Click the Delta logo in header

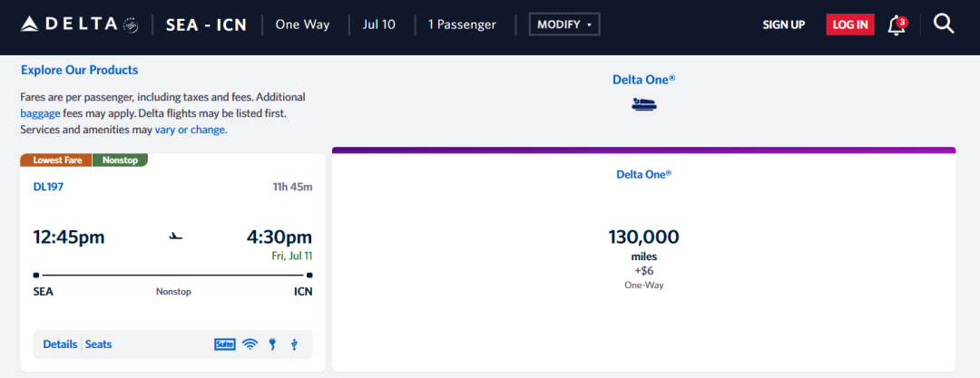pyautogui.click(x=77, y=24)
